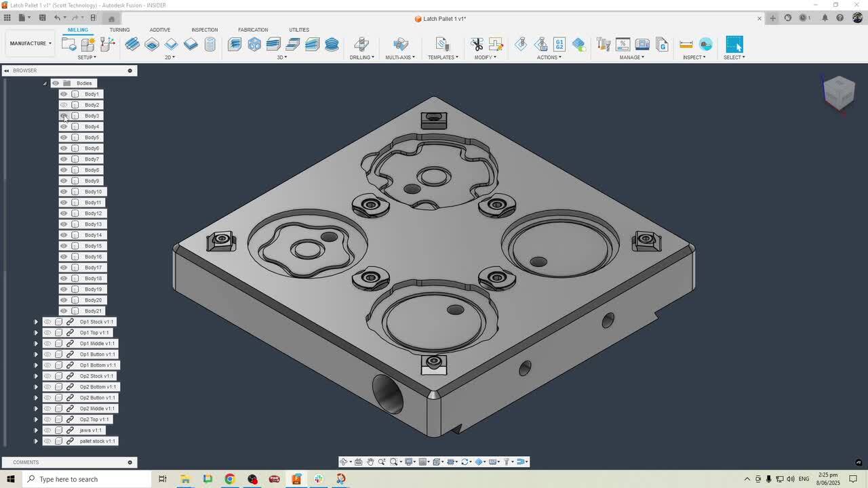This screenshot has width=868, height=488.
Task: Open the Actions dropdown label
Action: [549, 58]
